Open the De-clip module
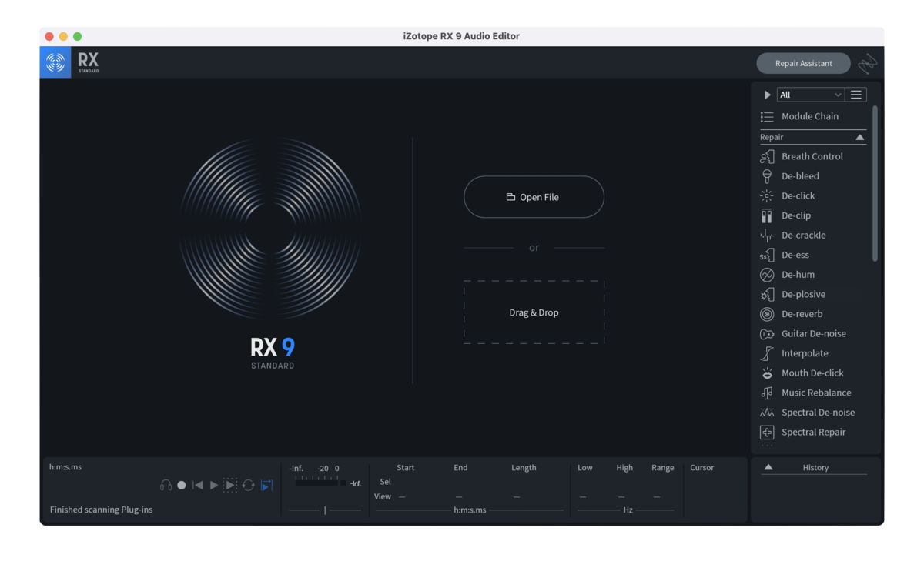 [785, 215]
